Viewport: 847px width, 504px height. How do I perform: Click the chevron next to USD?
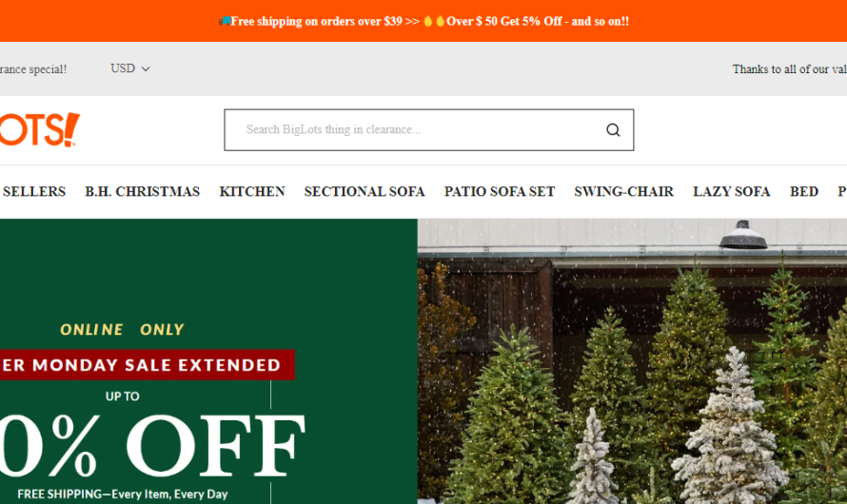146,69
